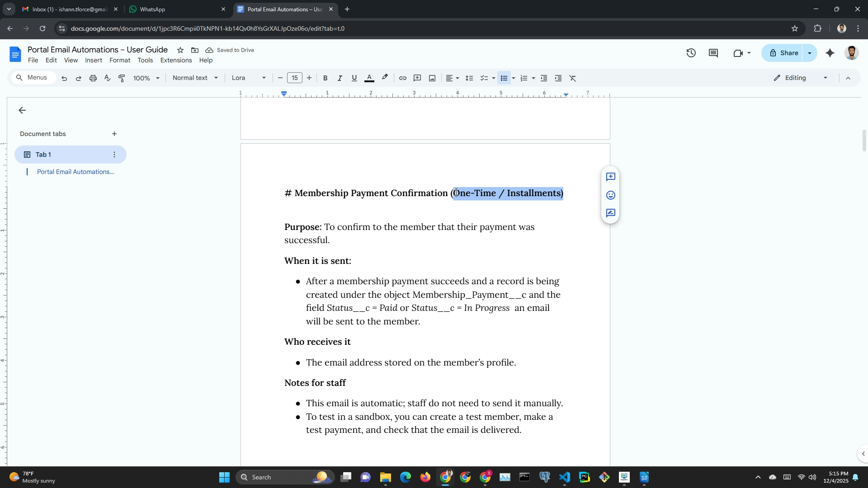The image size is (868, 488).
Task: Click add comment icon beside page
Action: pos(610,177)
